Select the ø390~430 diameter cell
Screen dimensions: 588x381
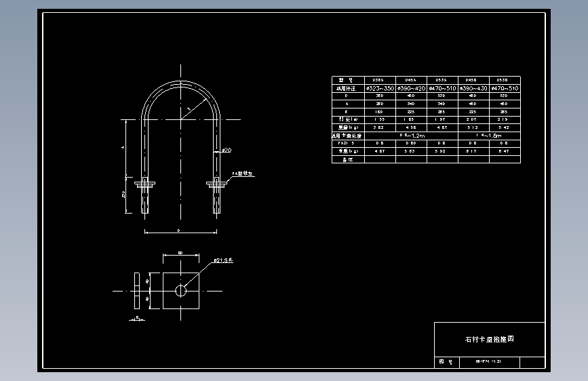click(x=473, y=89)
